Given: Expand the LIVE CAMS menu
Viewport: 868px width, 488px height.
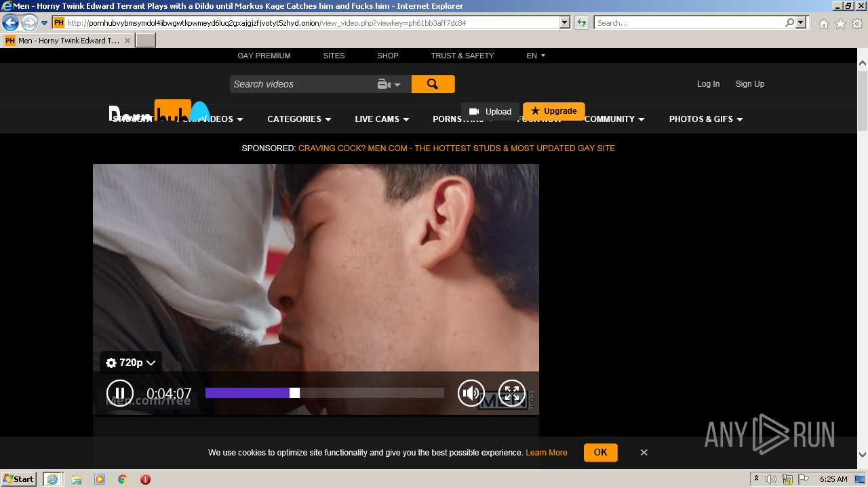Looking at the screenshot, I should point(382,119).
